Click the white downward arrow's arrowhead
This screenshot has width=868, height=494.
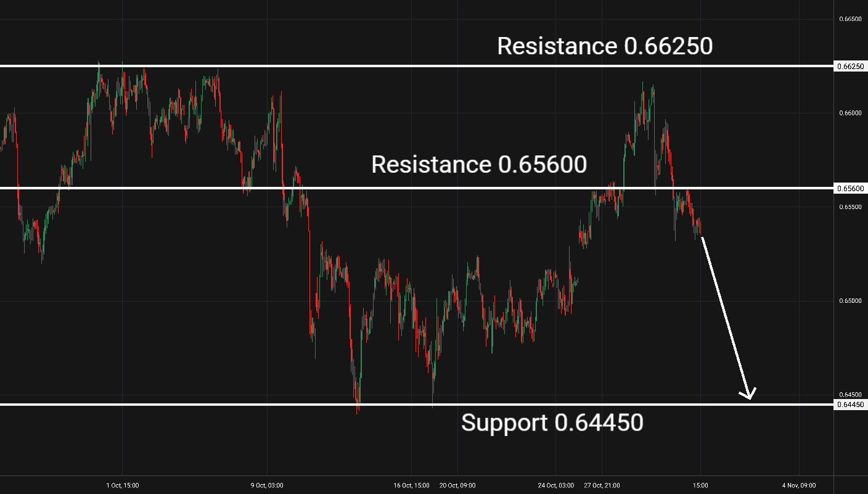coord(749,396)
